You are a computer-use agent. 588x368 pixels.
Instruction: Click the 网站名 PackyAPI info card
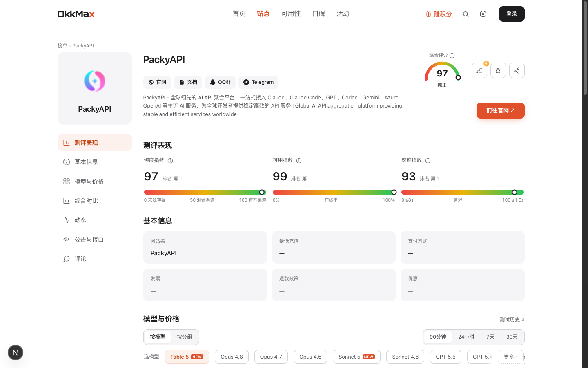coord(205,247)
